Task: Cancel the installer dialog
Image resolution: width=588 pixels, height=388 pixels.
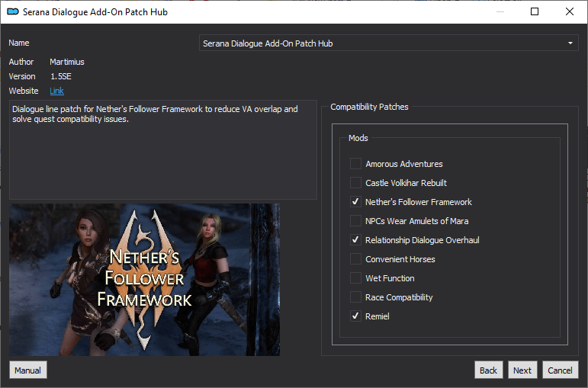Action: tap(561, 370)
